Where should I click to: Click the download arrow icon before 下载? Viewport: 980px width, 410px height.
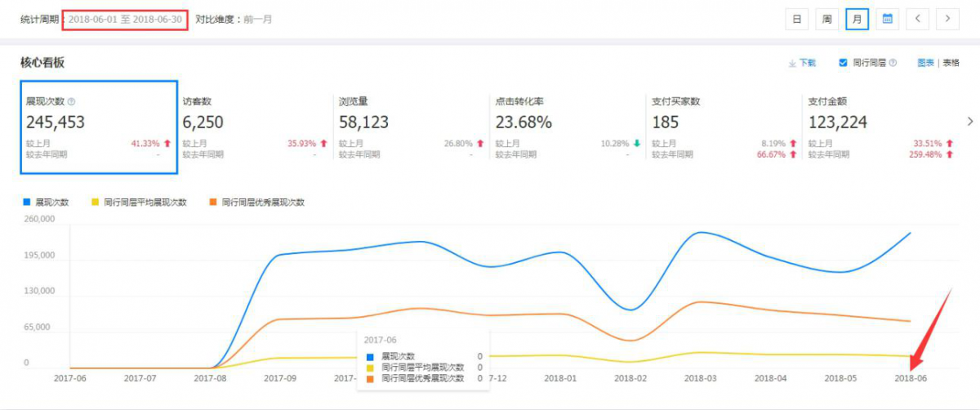click(791, 63)
